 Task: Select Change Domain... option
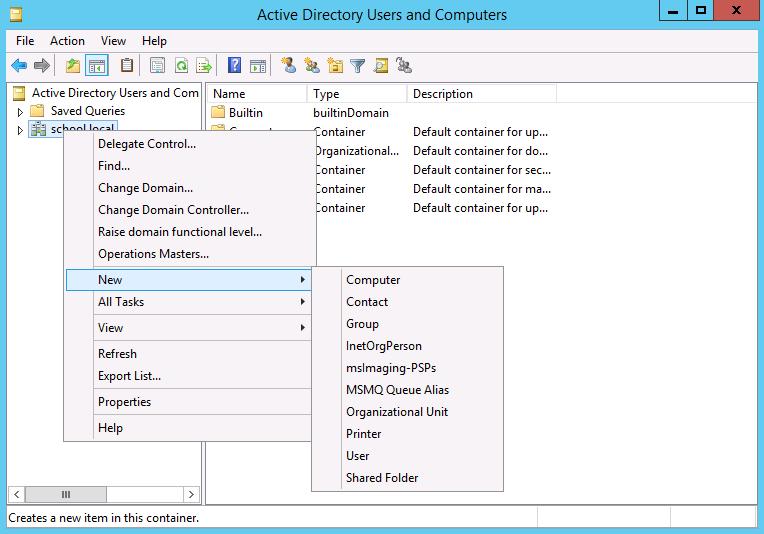188,188
